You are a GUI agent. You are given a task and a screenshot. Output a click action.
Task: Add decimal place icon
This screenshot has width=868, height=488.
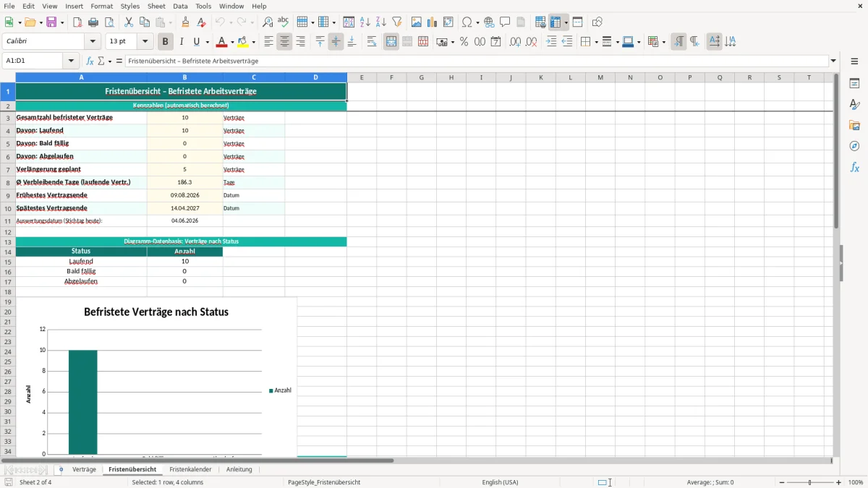(515, 42)
